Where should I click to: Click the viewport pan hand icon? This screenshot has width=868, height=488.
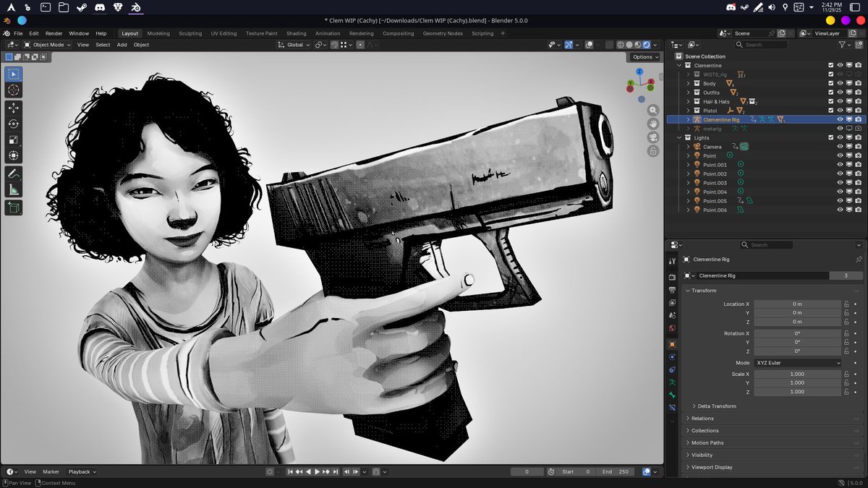(653, 124)
